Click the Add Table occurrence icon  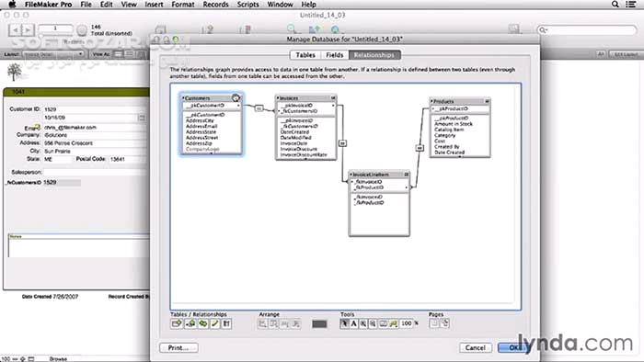[x=177, y=324]
